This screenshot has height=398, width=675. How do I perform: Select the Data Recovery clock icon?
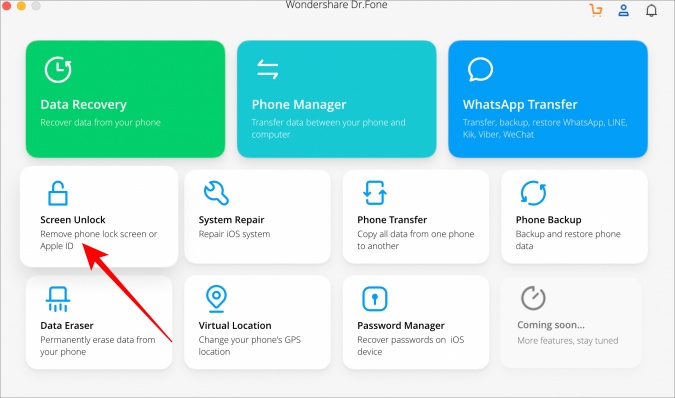click(x=58, y=69)
